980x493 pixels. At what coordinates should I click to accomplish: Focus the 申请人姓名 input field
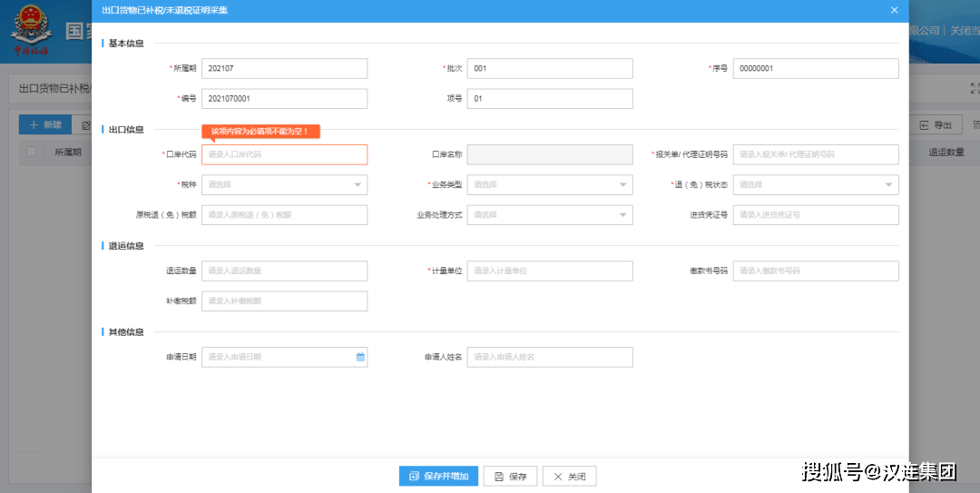click(x=550, y=357)
